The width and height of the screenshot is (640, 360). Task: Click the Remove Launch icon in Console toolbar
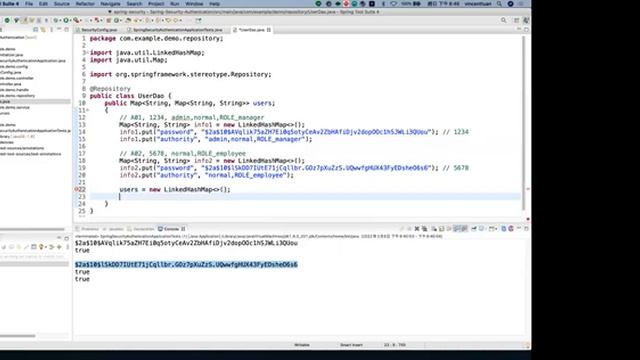point(417,229)
